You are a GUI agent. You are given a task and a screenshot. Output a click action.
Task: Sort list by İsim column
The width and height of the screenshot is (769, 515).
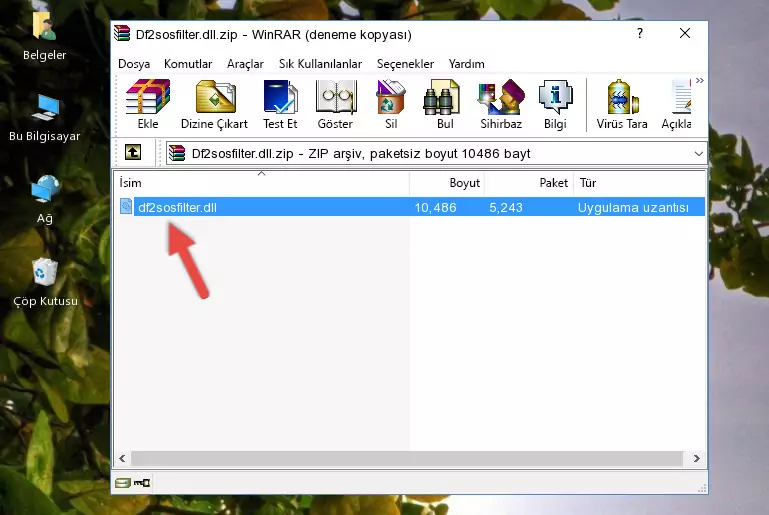coord(262,183)
